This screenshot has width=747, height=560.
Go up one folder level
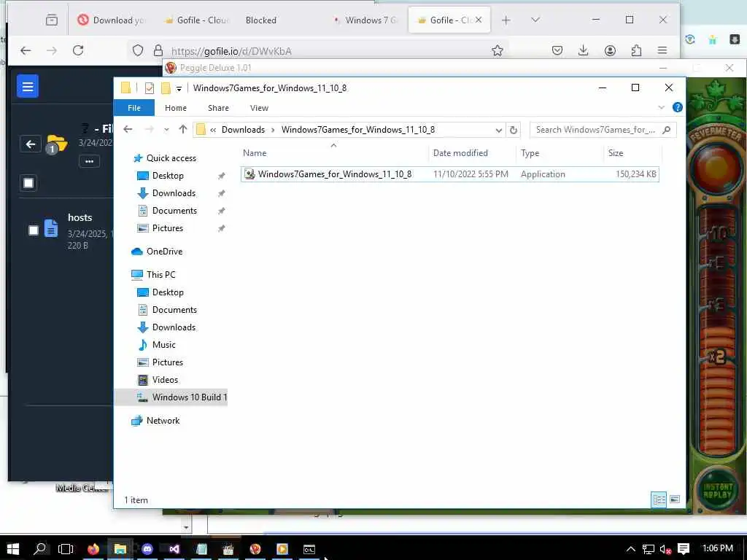(183, 130)
